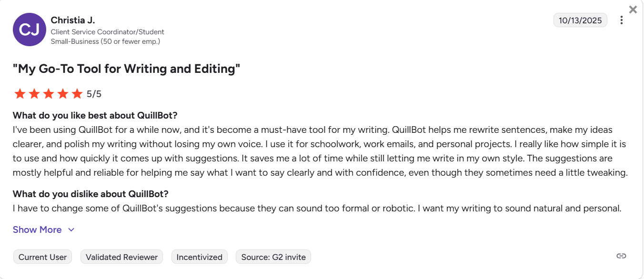Click the middle star of the rating

[49, 93]
